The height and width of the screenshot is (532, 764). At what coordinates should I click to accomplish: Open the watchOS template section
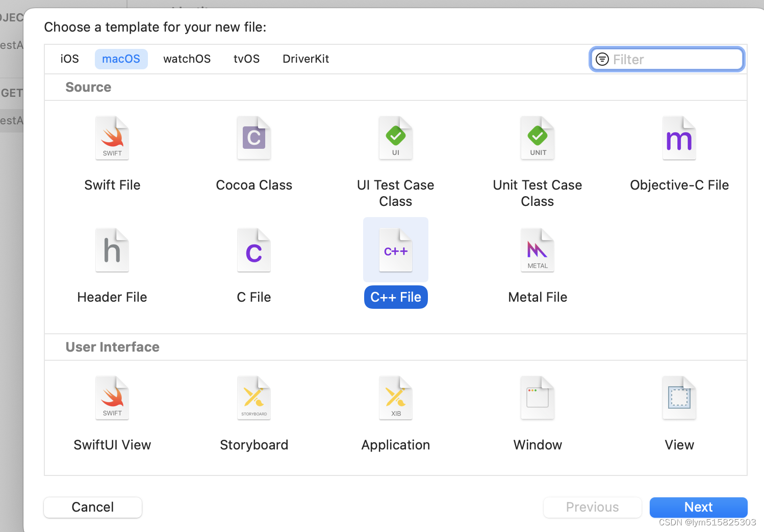[187, 59]
